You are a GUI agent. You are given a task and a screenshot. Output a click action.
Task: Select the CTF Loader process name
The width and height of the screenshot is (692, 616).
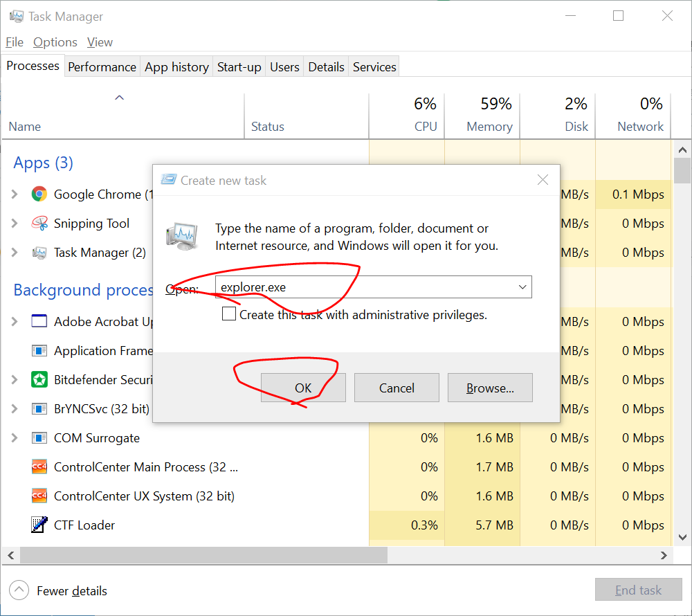click(x=84, y=525)
